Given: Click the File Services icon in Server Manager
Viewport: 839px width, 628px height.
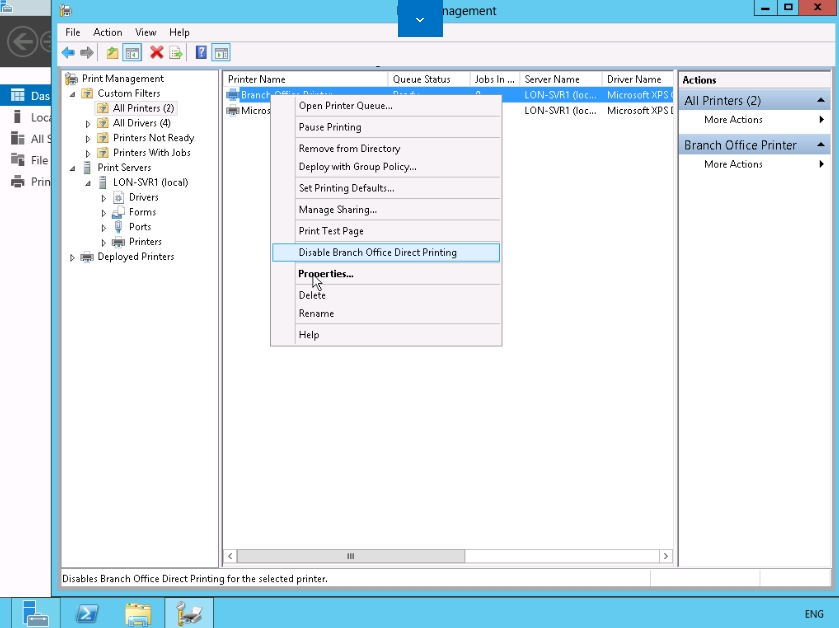Looking at the screenshot, I should [18, 160].
